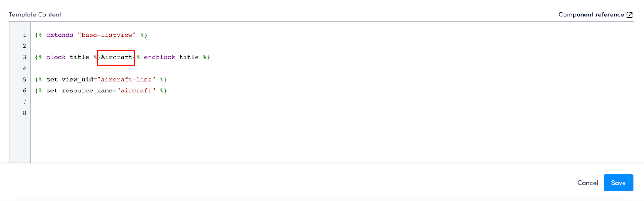Save the template content
Image resolution: width=644 pixels, height=201 pixels.
coord(618,183)
